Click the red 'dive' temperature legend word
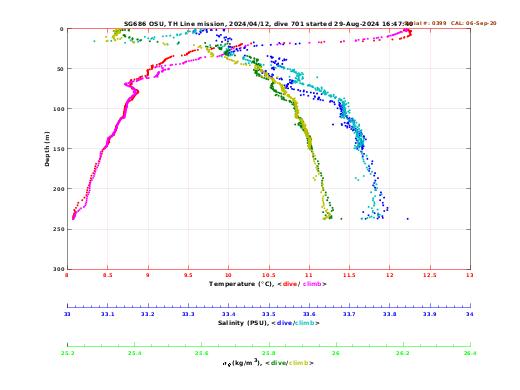The image size is (520, 390). (x=290, y=284)
